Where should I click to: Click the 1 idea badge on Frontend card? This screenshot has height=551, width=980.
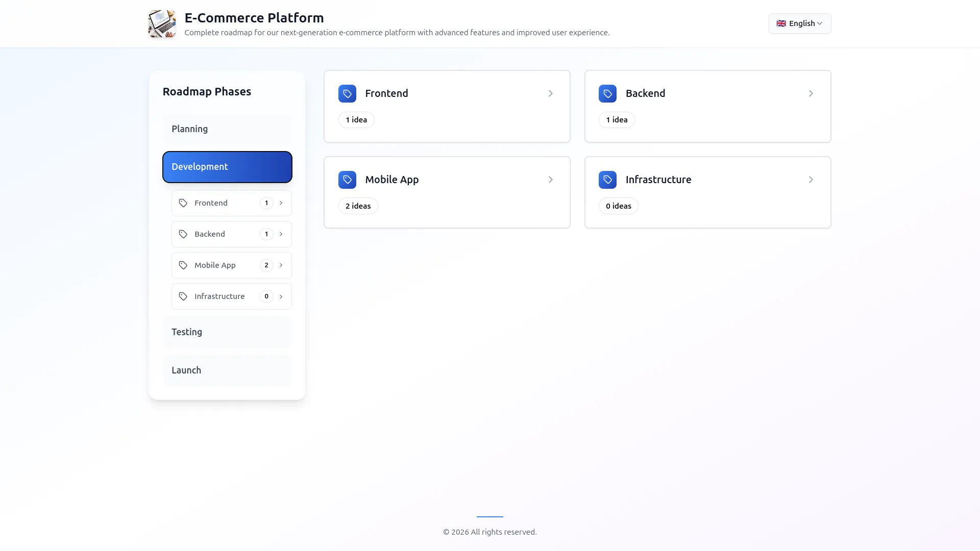[x=356, y=119]
